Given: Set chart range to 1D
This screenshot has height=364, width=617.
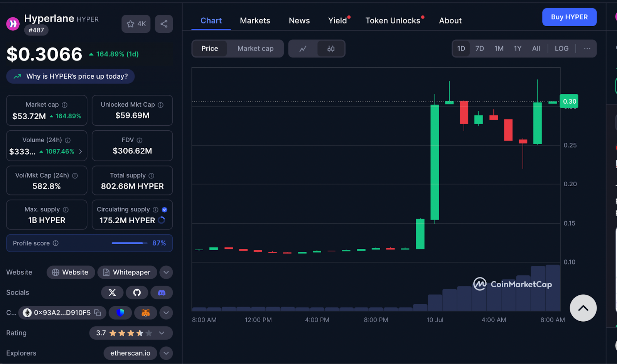Looking at the screenshot, I should (x=461, y=49).
